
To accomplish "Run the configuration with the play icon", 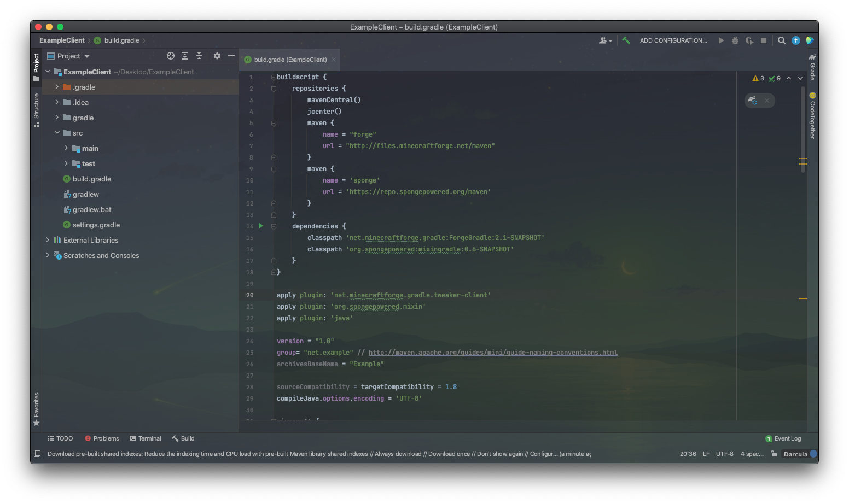I will click(x=721, y=40).
